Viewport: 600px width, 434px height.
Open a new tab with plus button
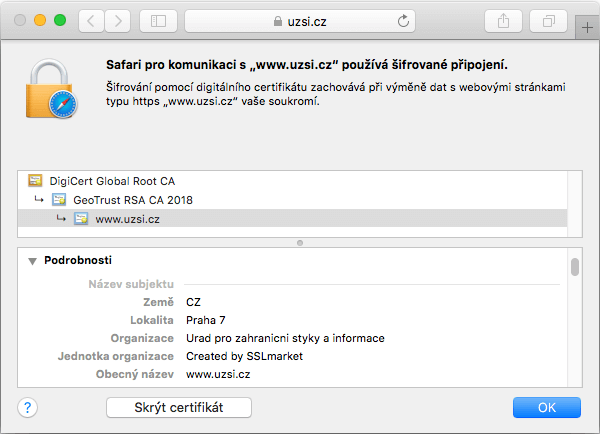click(x=587, y=28)
